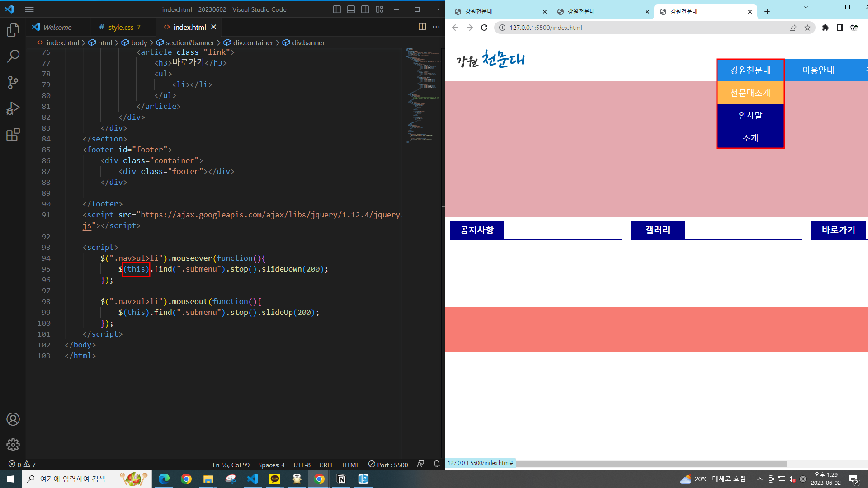Open Source Control view
This screenshot has height=488, width=868.
[13, 82]
